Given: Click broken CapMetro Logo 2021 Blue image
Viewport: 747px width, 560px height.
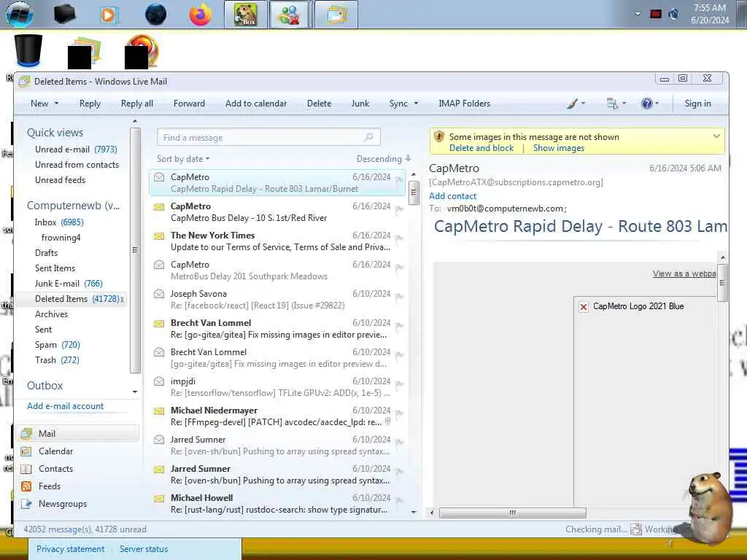Looking at the screenshot, I should 584,307.
